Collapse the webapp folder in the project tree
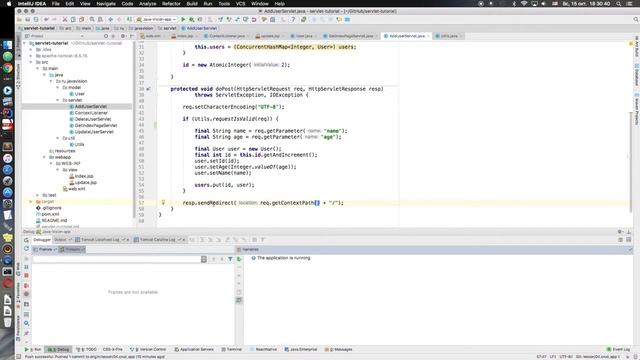The width and height of the screenshot is (640, 360). tap(44, 157)
